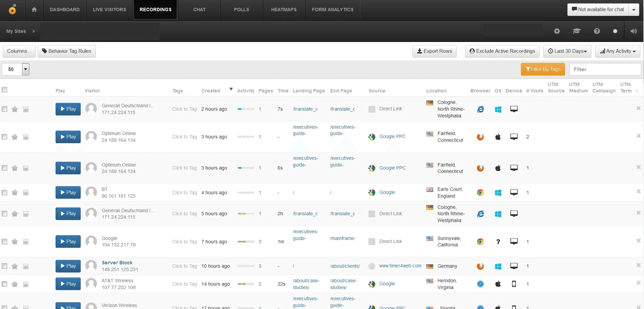Select checkbox for Server Block recording
644x309 pixels.
4,266
